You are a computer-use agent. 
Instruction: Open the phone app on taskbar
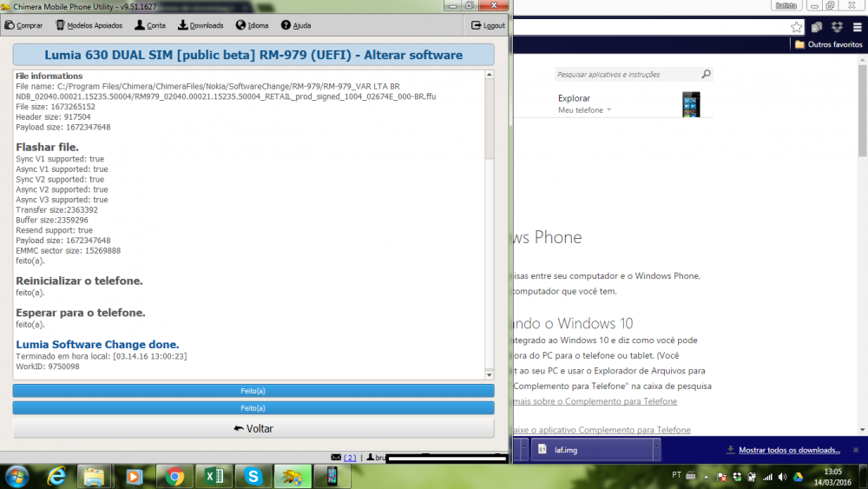(x=332, y=476)
